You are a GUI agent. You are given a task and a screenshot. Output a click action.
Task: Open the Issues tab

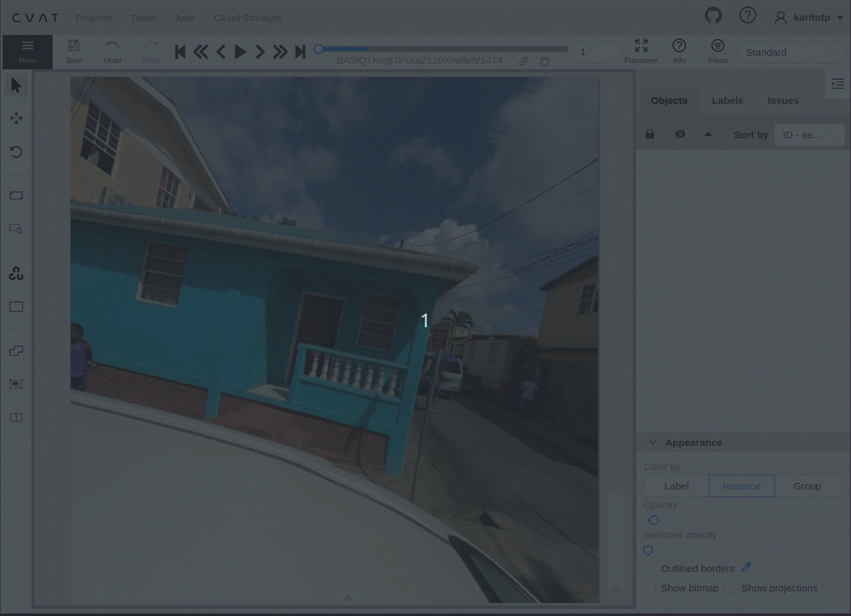tap(783, 101)
